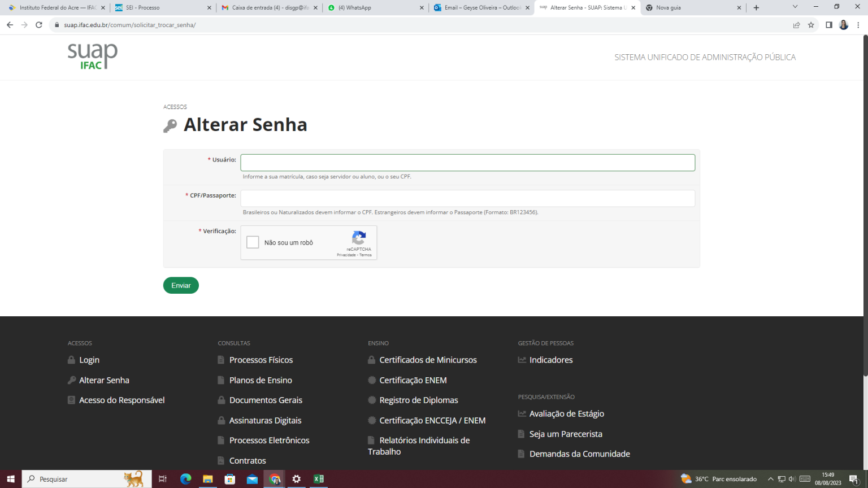Open the Chrome three-dot menu
This screenshot has width=868, height=488.
[858, 25]
